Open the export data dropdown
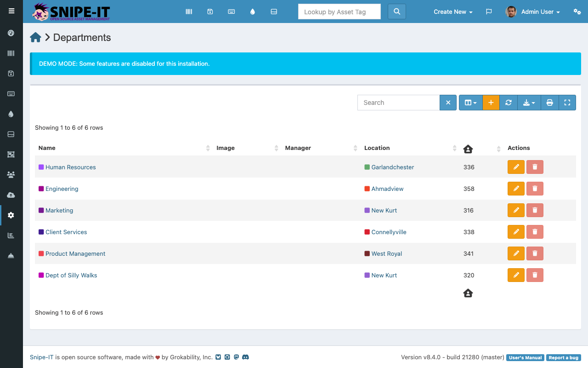Image resolution: width=588 pixels, height=368 pixels. pyautogui.click(x=529, y=103)
